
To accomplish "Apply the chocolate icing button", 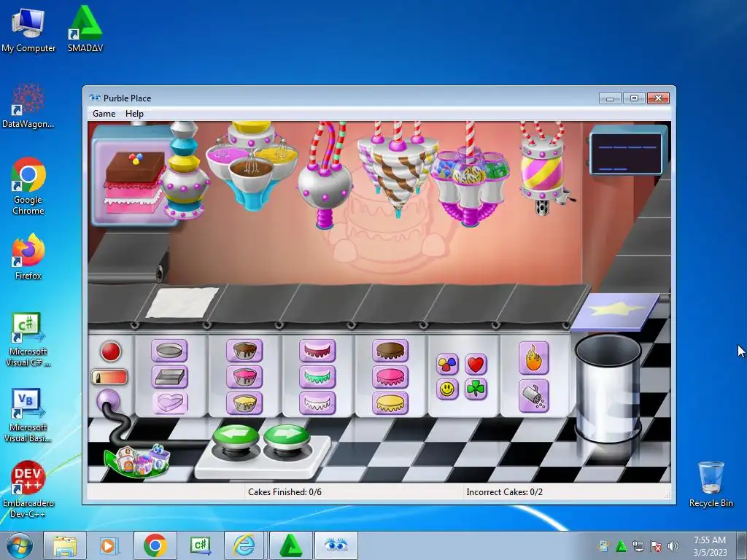I will (x=390, y=351).
